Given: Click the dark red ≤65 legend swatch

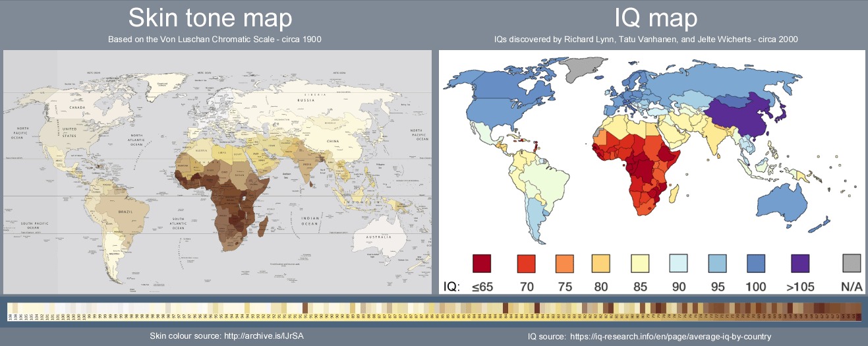Looking at the screenshot, I should (x=482, y=263).
